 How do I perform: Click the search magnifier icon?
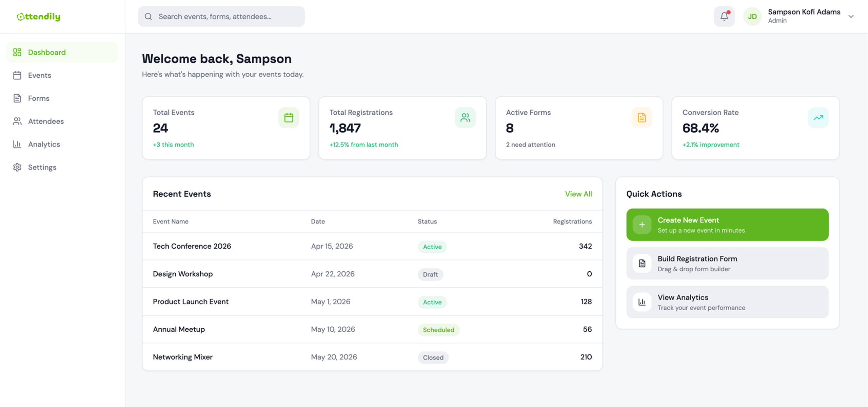click(148, 17)
